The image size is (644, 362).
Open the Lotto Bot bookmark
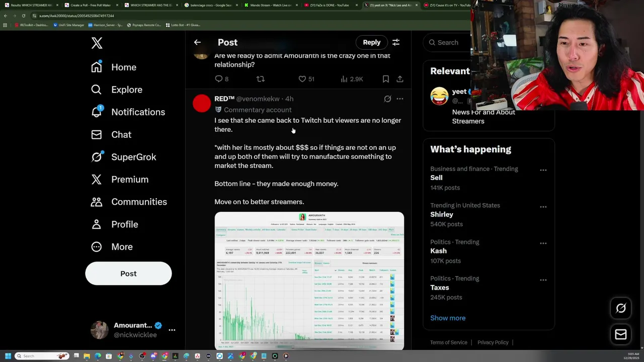[183, 25]
